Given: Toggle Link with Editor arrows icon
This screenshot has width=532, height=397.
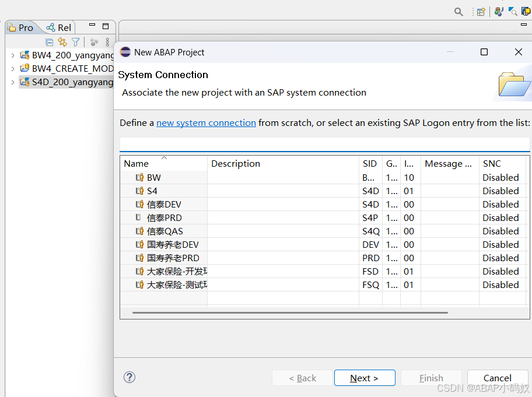Looking at the screenshot, I should coord(62,42).
